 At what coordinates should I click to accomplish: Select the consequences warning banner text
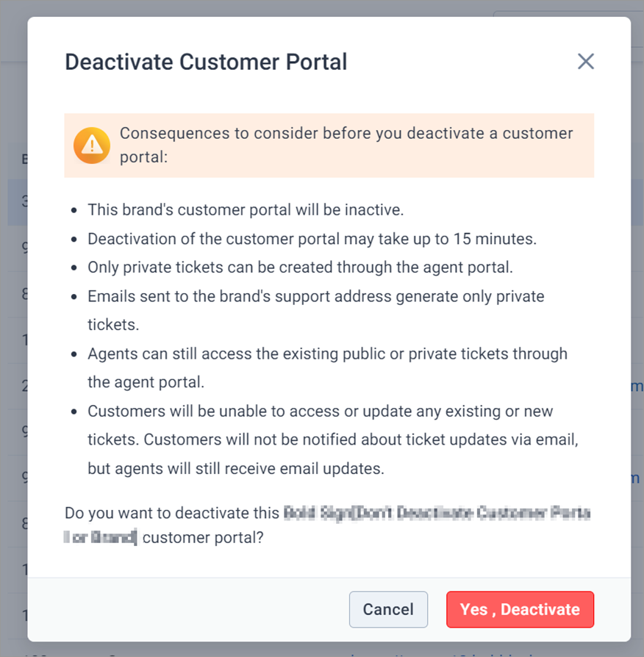[346, 145]
